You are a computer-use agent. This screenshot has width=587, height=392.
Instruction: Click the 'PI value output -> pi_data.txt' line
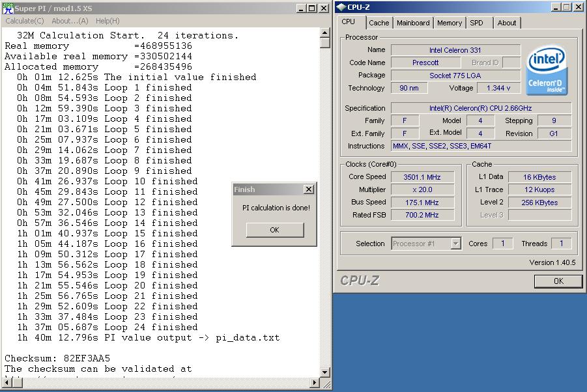point(149,337)
